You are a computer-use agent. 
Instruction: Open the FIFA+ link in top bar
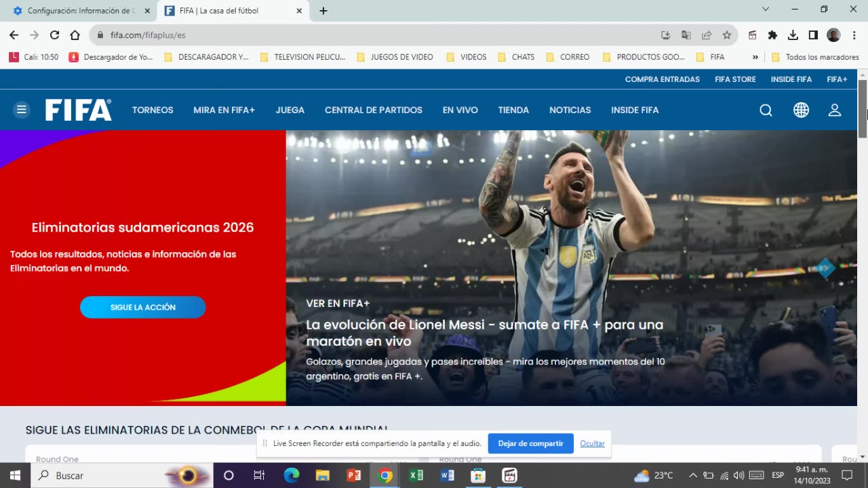point(837,79)
